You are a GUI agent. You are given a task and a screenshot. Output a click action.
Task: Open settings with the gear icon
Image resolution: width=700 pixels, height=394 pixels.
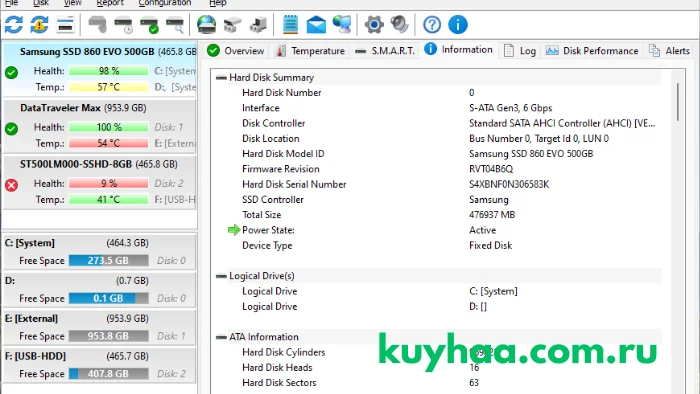[374, 25]
